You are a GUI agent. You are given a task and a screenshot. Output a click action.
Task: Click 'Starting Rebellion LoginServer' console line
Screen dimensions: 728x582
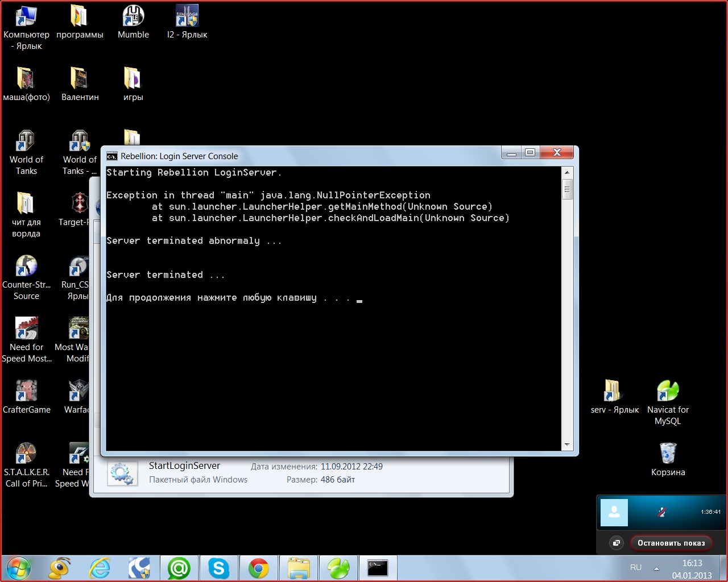[194, 172]
